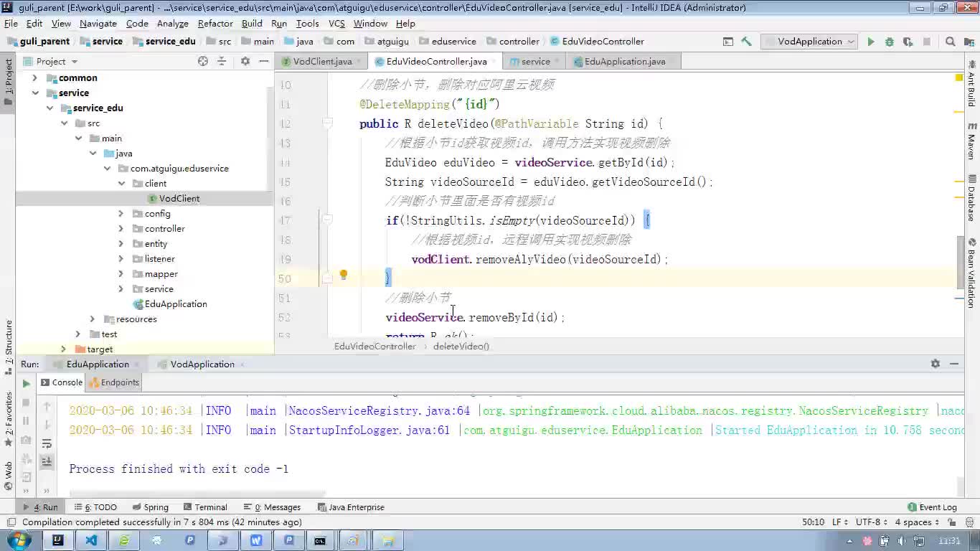980x551 pixels.
Task: Expand the target folder
Action: pyautogui.click(x=63, y=349)
